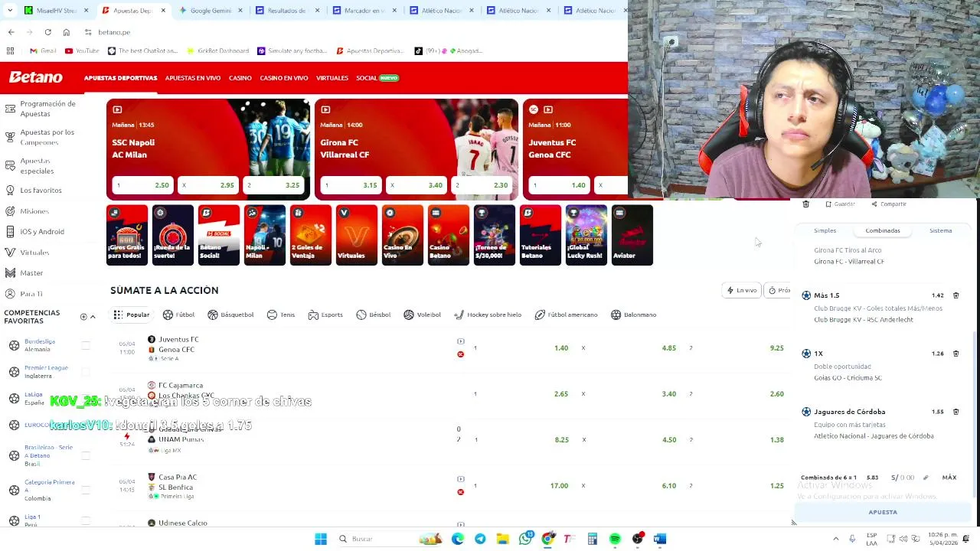980x551 pixels.
Task: Open the Rueda de la suerte tile
Action: (x=173, y=235)
